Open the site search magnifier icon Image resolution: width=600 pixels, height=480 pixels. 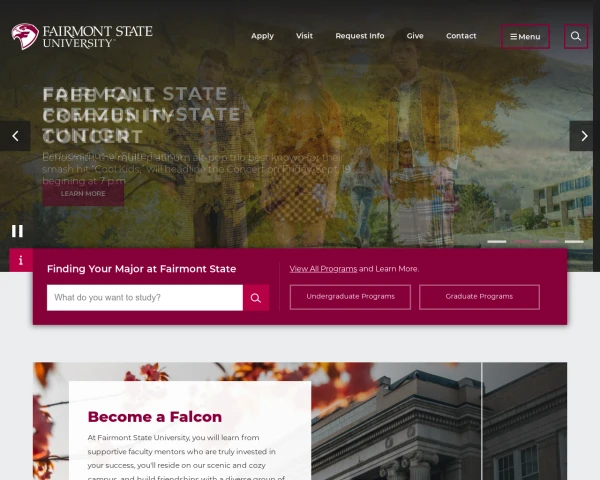pyautogui.click(x=576, y=36)
